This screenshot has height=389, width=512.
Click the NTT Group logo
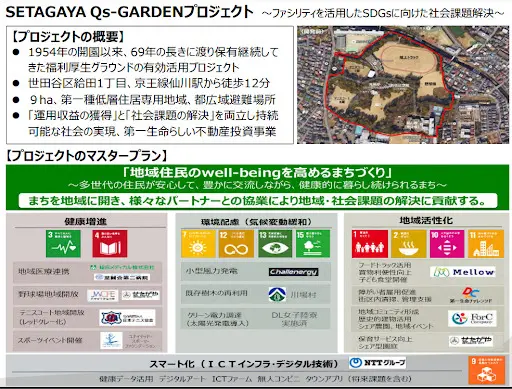point(378,363)
